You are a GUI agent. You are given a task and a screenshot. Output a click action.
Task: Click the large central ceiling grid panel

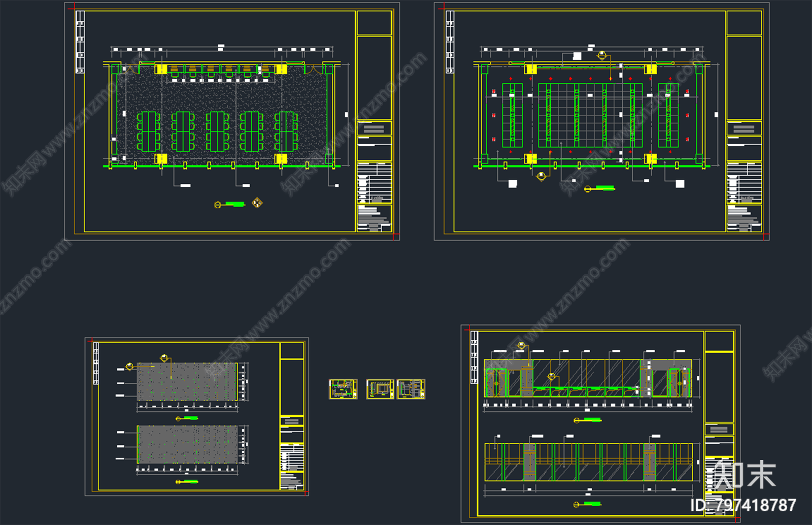tap(590, 115)
